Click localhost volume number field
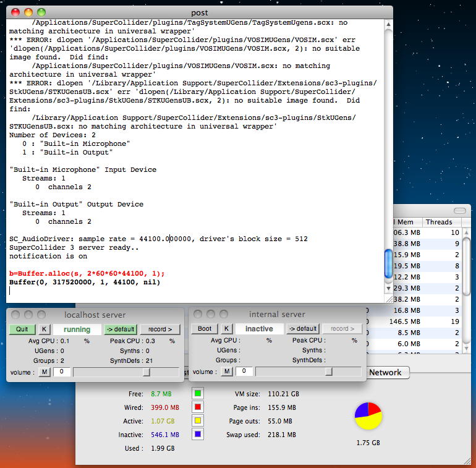The width and height of the screenshot is (476, 468). click(61, 372)
